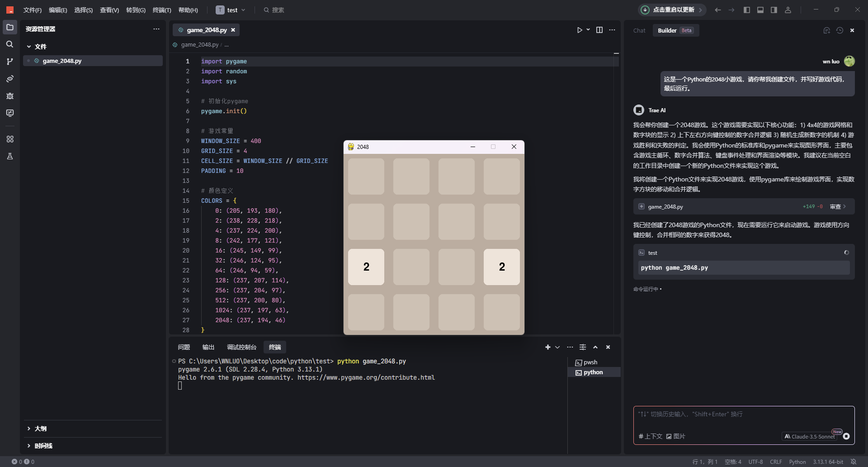Open the test project dropdown
This screenshot has width=868, height=467.
231,10
